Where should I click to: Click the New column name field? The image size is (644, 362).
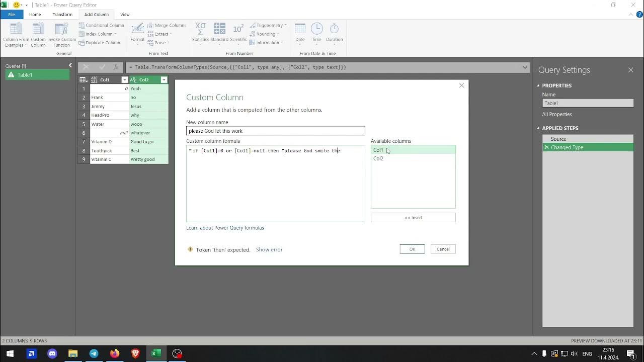coord(275,131)
